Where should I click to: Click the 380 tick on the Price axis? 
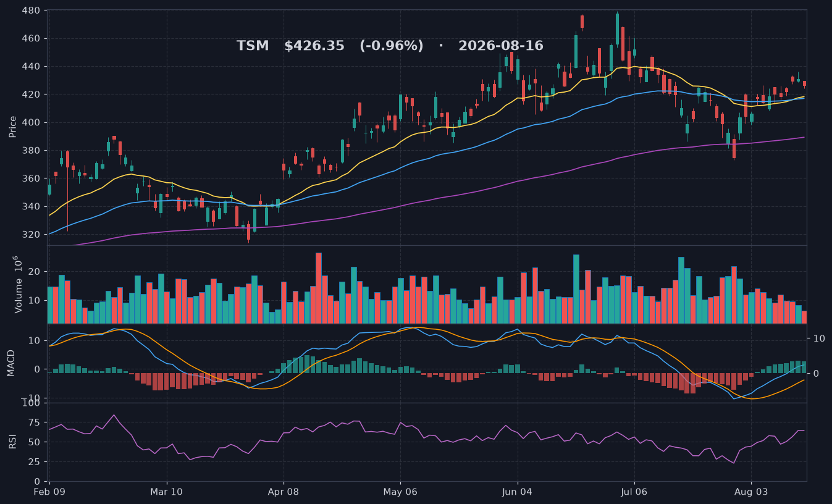31,151
